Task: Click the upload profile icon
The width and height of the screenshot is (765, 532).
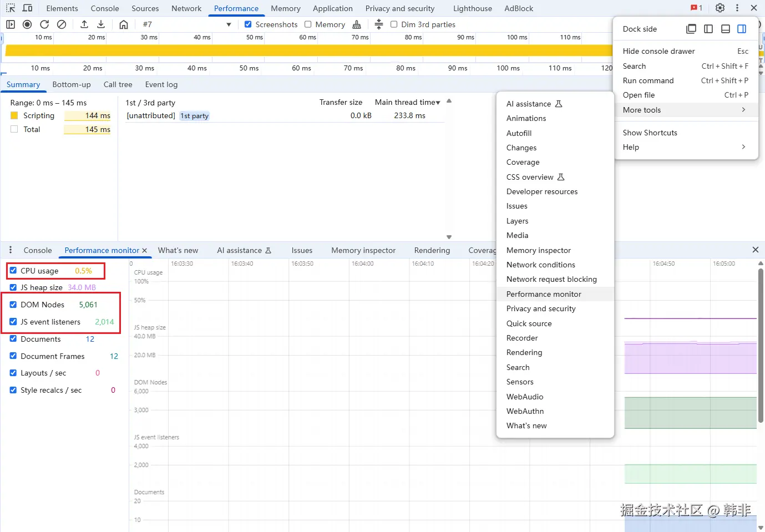Action: tap(84, 24)
